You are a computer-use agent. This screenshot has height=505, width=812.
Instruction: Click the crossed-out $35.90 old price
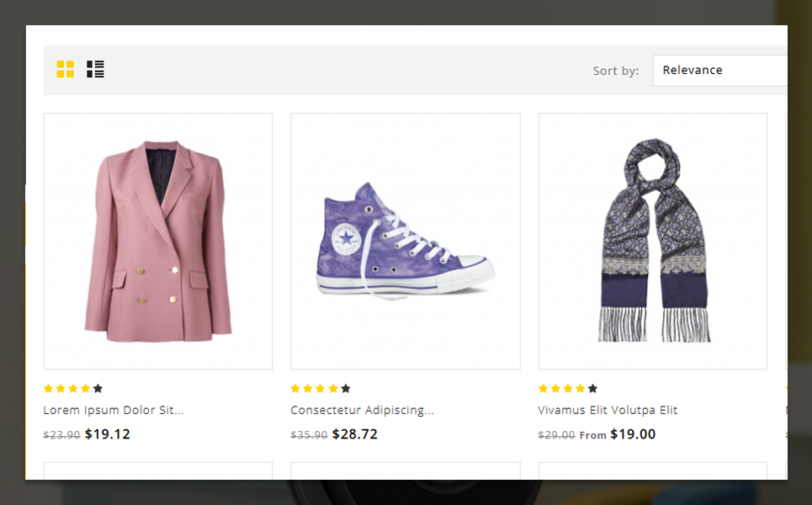pos(309,435)
